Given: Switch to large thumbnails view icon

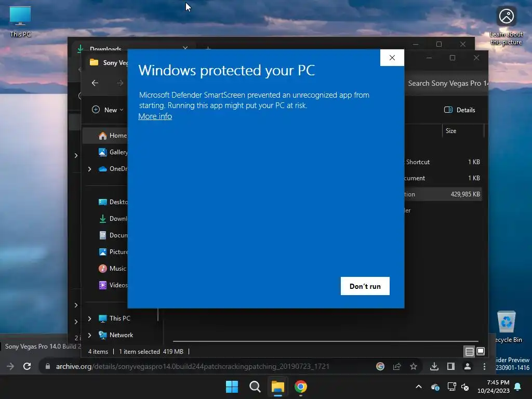Looking at the screenshot, I should click(x=481, y=352).
